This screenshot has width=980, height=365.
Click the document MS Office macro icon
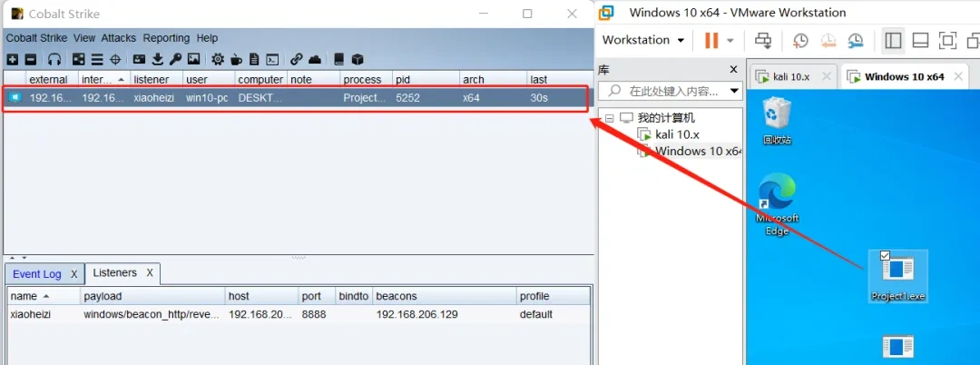coord(254,59)
